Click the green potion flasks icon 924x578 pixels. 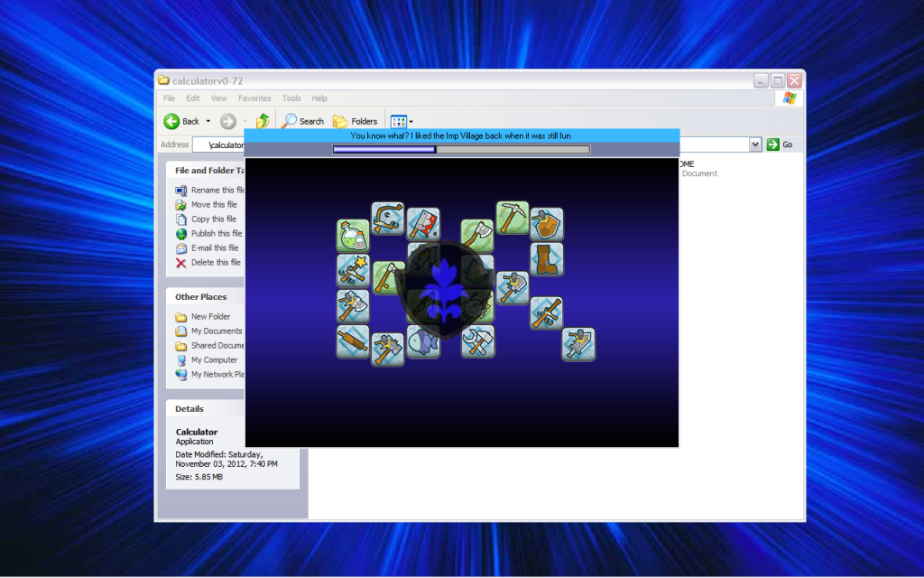(353, 236)
